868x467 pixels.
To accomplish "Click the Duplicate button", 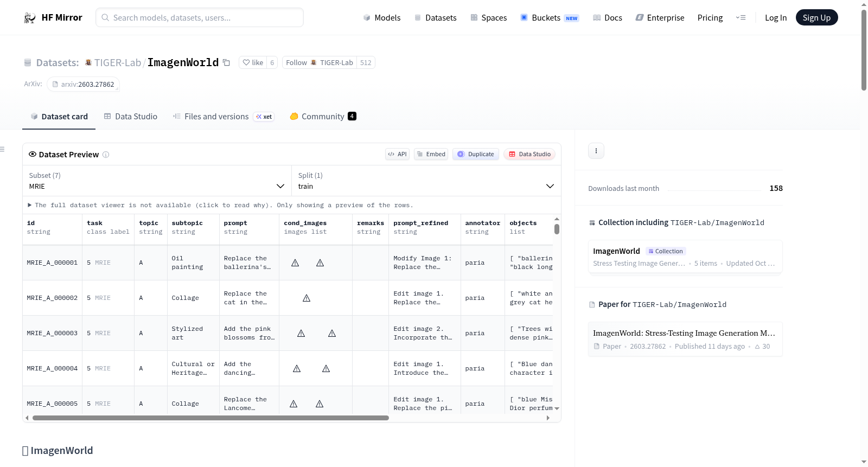I will click(x=476, y=155).
